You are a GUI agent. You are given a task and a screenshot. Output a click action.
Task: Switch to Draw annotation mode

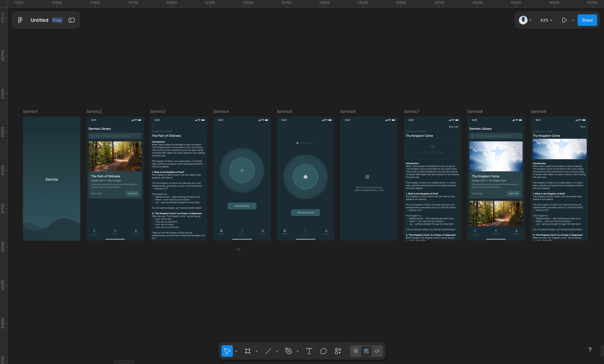click(356, 351)
